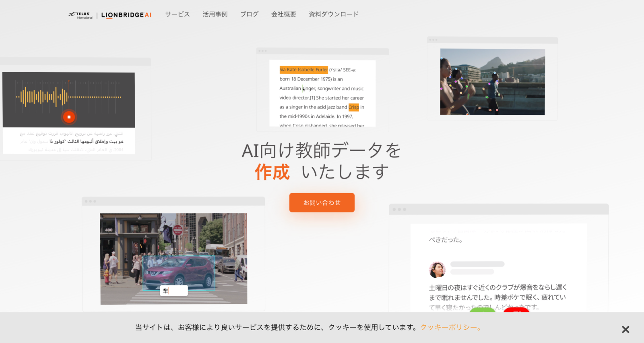Click the お問い合わせ button
644x343 pixels.
(322, 202)
